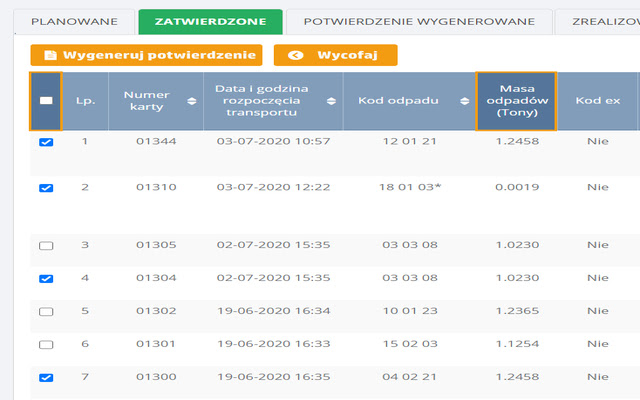Uncheck the checkbox for card 01300

click(46, 378)
